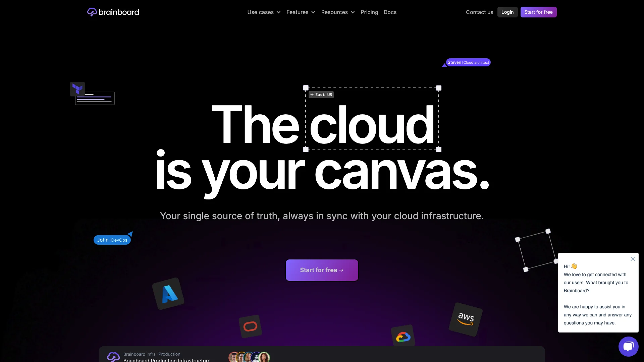Click the Start for free button
The width and height of the screenshot is (644, 362).
(x=322, y=270)
